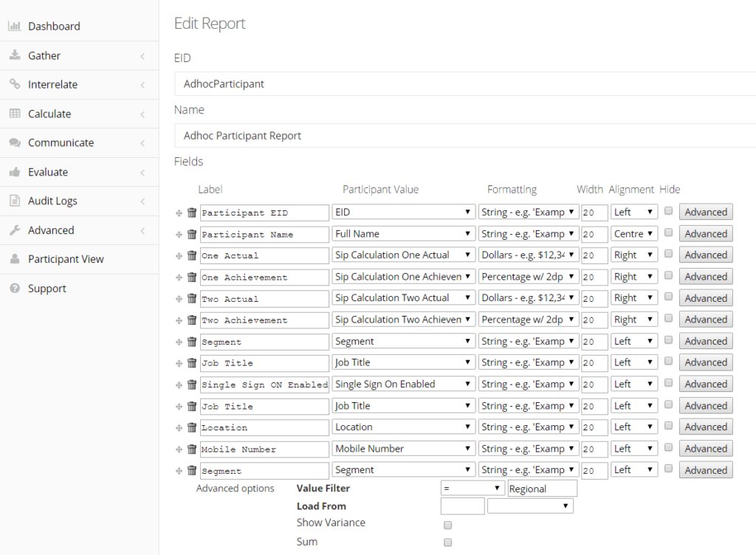Viewport: 756px width, 555px height.
Task: Click trash icon beside Two Actual label
Action: [192, 298]
